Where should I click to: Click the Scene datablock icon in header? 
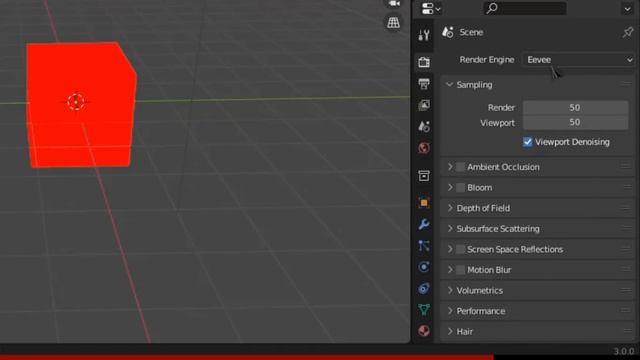448,32
